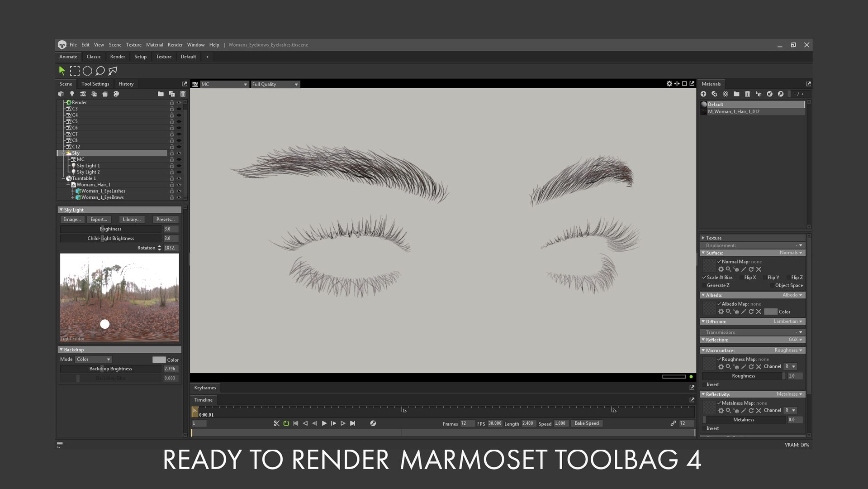
Task: Create a new material with plus icon
Action: point(703,94)
